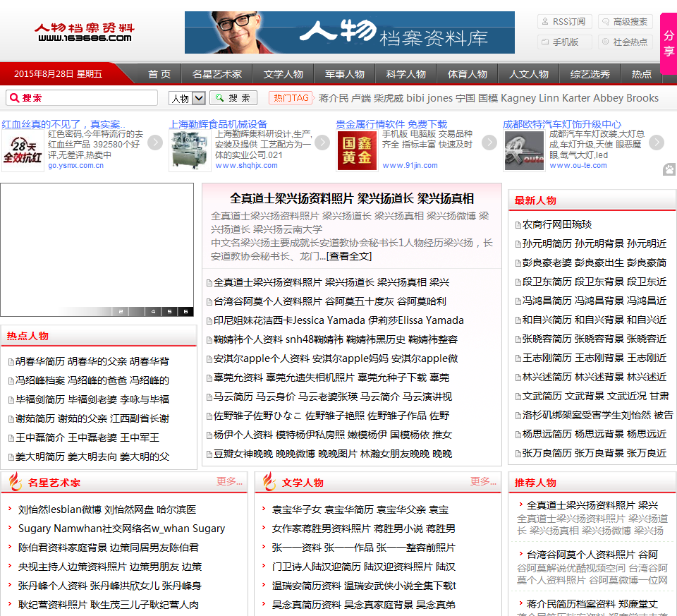Open 张万良简历 in 最新人物
This screenshot has width=677, height=616.
pyautogui.click(x=594, y=453)
